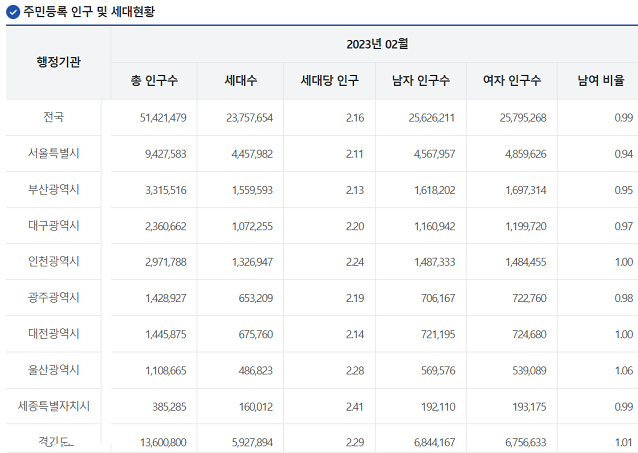The width and height of the screenshot is (638, 453).
Task: Select Ulsan total population 1,108,665
Action: pos(166,371)
